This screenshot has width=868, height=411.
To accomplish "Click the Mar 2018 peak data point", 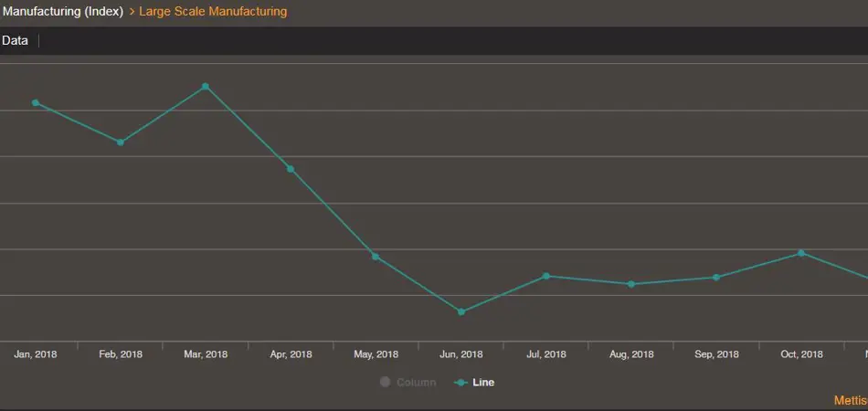I will 206,87.
